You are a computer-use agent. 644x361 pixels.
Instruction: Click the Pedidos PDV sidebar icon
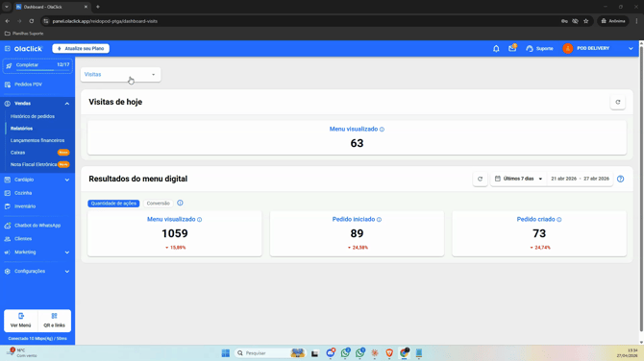tap(8, 84)
